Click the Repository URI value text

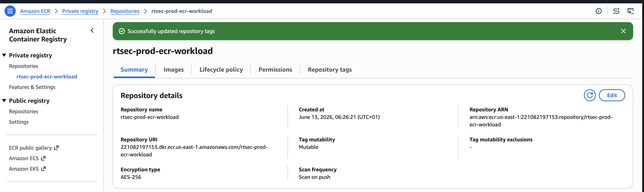194,151
